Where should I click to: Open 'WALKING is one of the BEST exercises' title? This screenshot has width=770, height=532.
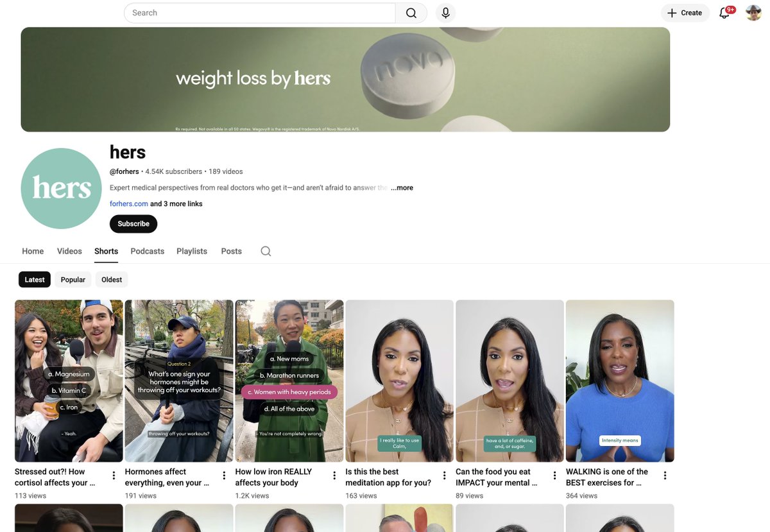point(607,477)
